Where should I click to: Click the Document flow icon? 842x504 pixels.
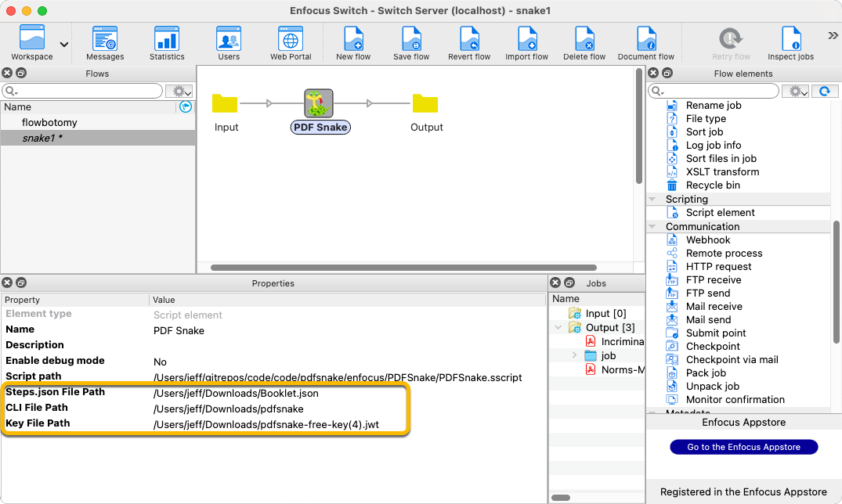tap(646, 38)
